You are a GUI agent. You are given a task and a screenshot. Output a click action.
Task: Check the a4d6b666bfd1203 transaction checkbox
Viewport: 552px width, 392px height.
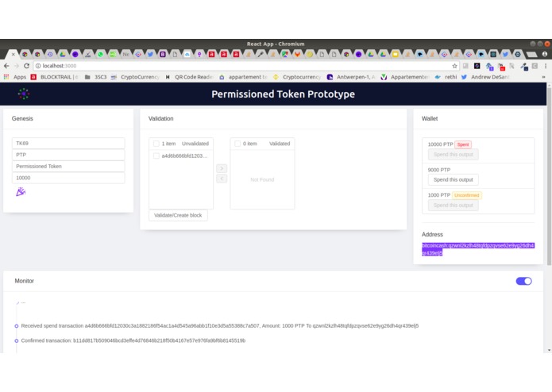[x=156, y=156]
